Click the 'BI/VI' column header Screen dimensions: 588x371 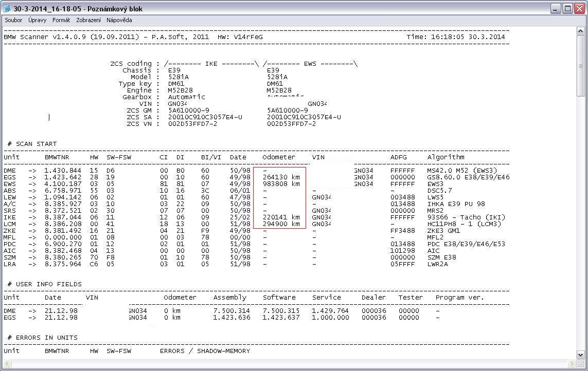(211, 157)
